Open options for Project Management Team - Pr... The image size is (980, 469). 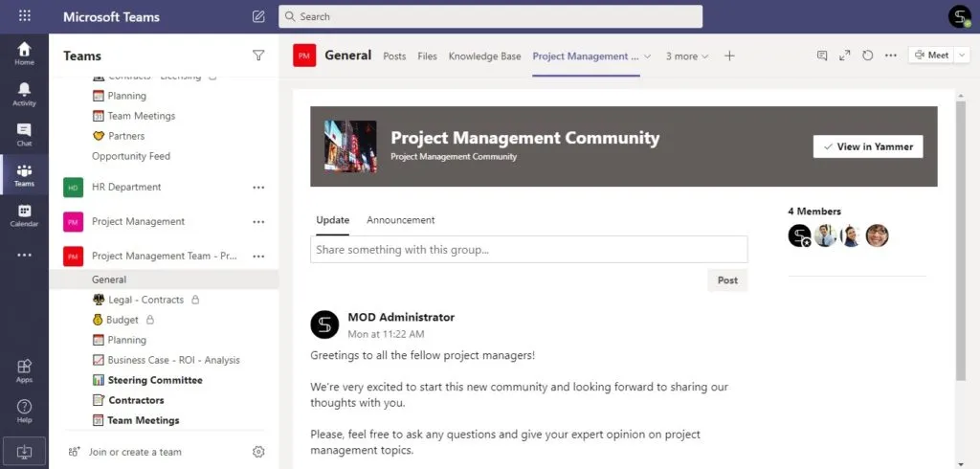[x=258, y=256]
